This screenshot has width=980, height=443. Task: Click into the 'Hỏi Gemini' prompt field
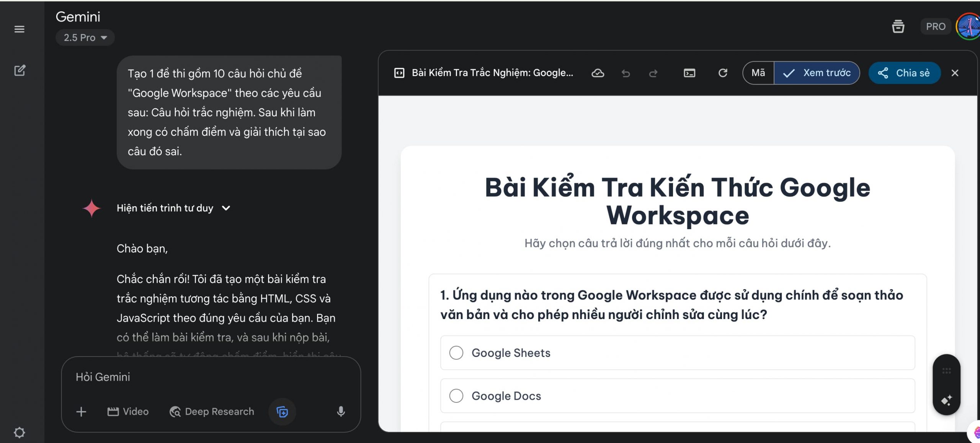211,377
